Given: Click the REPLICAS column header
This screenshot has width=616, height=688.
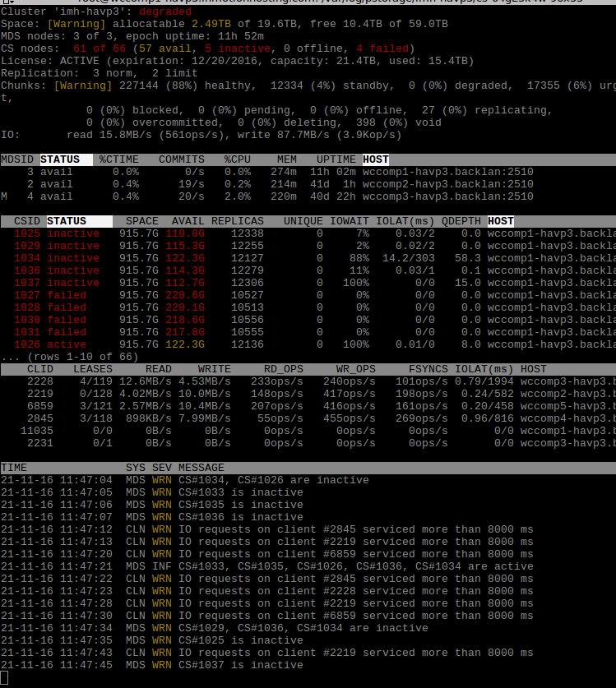Looking at the screenshot, I should pos(237,221).
